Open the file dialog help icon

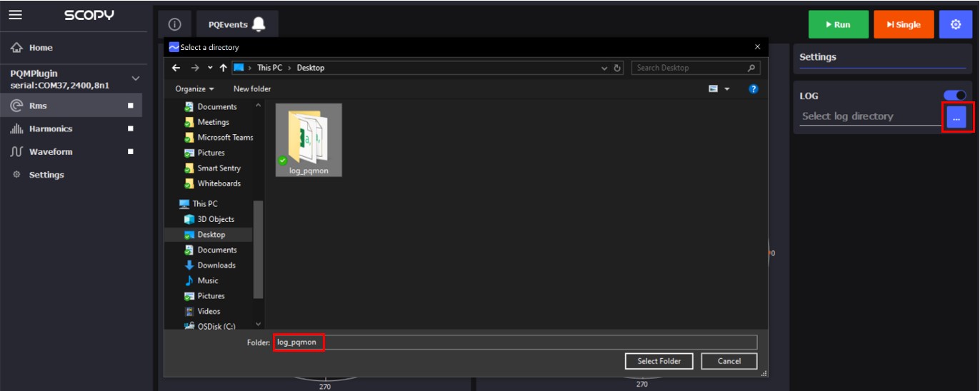pyautogui.click(x=753, y=89)
